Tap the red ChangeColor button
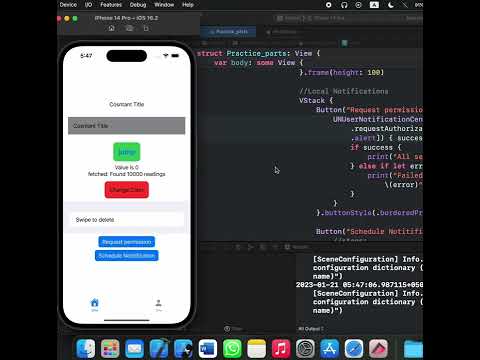The height and width of the screenshot is (360, 480). click(127, 190)
